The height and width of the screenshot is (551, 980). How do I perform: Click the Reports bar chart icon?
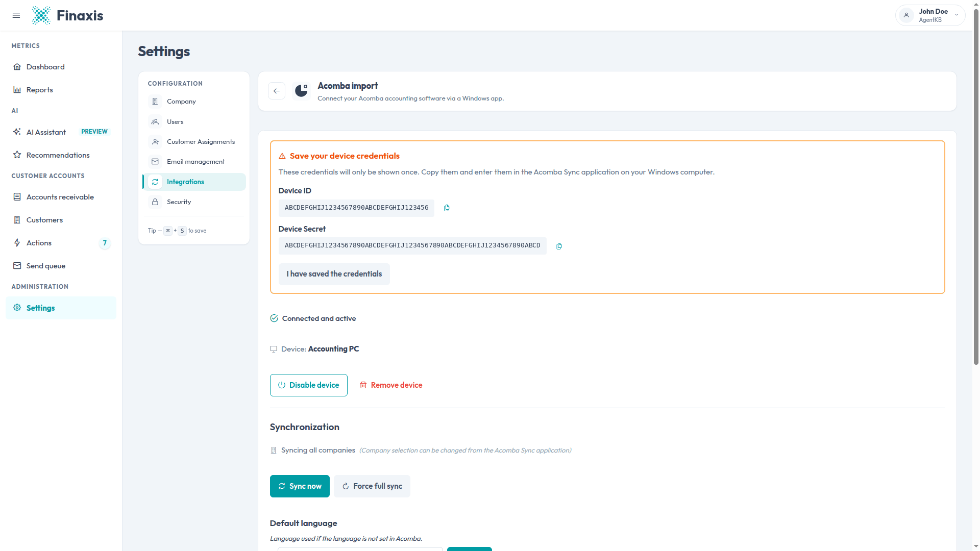coord(17,90)
